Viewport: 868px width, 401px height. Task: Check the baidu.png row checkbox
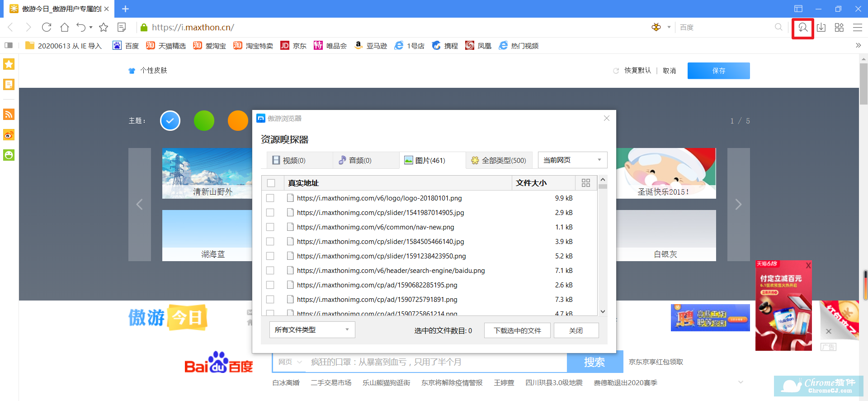coord(270,271)
